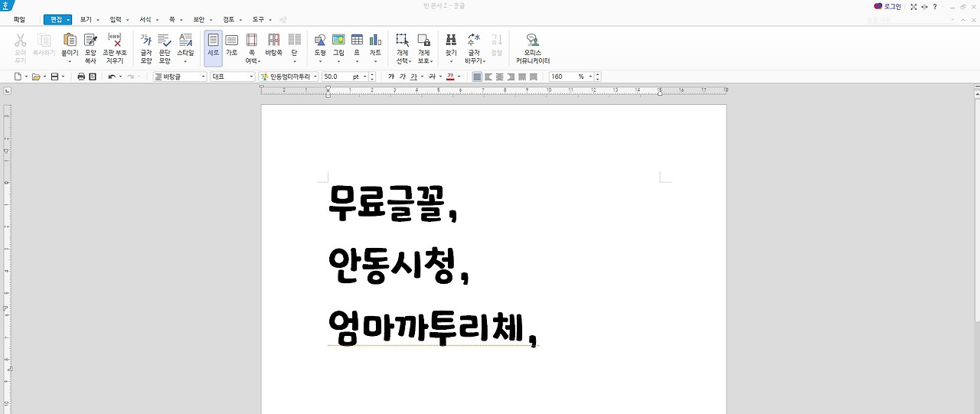Toggle underline text formatting
The width and height of the screenshot is (980, 414).
pyautogui.click(x=414, y=77)
